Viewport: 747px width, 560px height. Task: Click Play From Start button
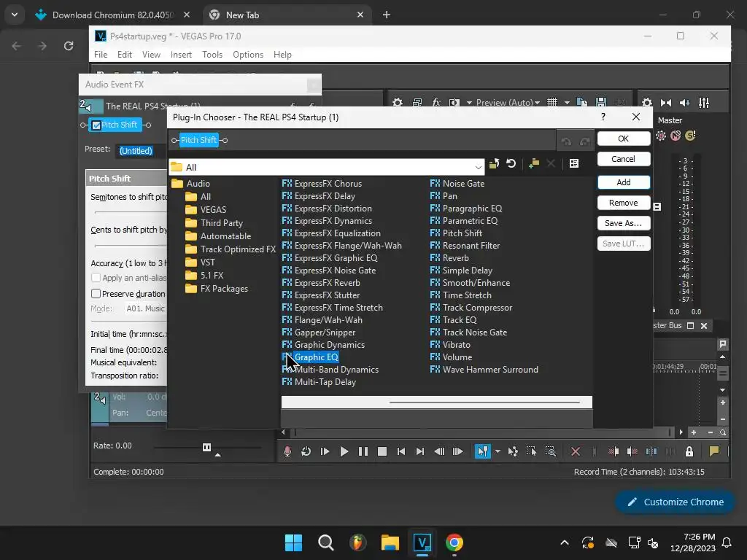[x=325, y=451]
